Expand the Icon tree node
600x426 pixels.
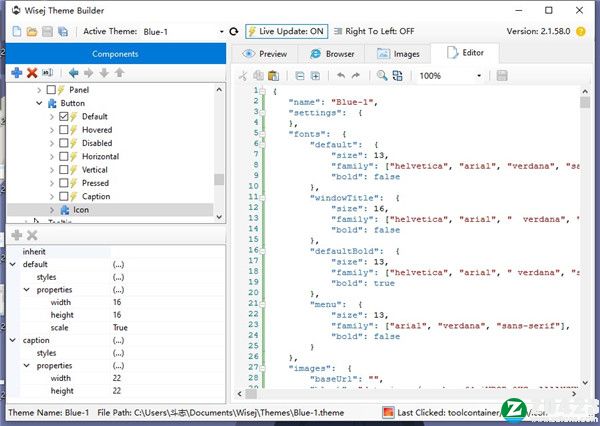(52, 210)
